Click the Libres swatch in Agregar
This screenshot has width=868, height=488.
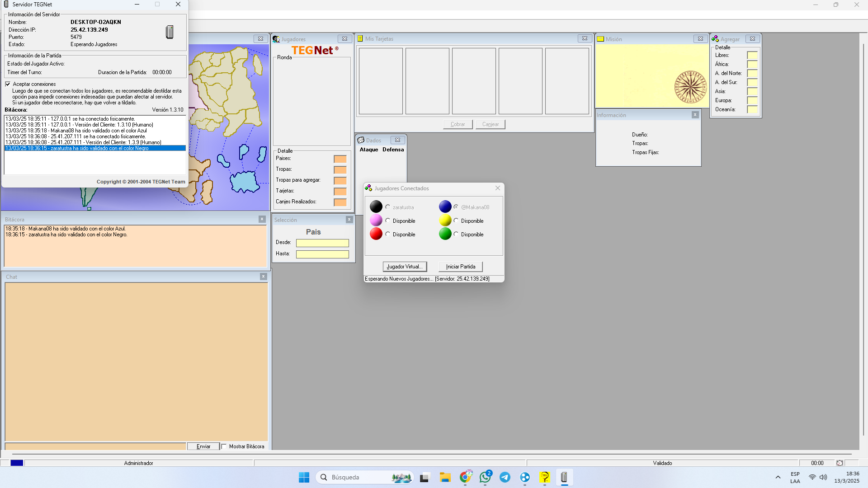tap(752, 55)
